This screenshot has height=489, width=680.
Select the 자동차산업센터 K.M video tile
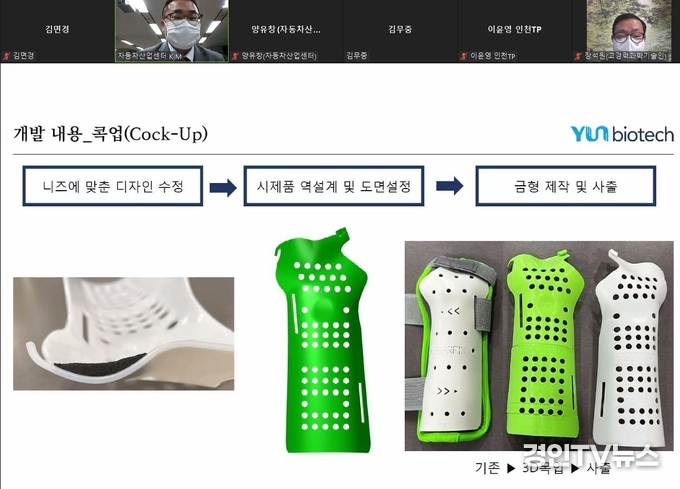coord(172,31)
